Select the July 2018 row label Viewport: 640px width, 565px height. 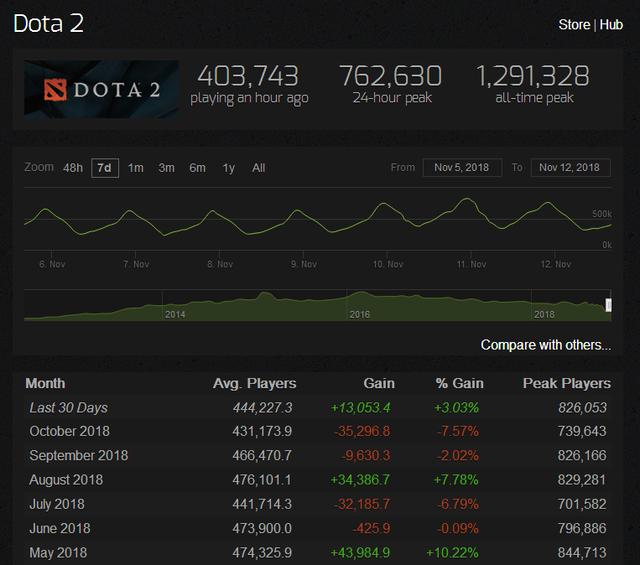click(x=57, y=504)
